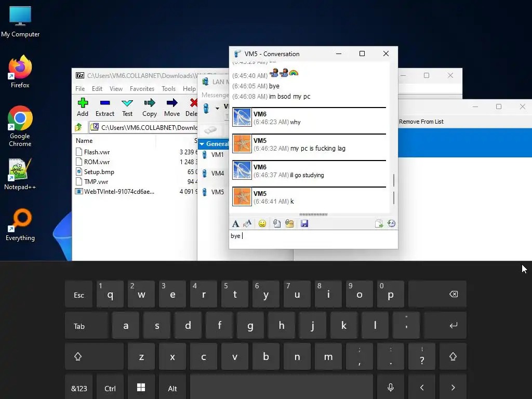Viewport: 532px width, 399px height.
Task: Click the Add button in 7-Zip toolbar
Action: pyautogui.click(x=83, y=107)
